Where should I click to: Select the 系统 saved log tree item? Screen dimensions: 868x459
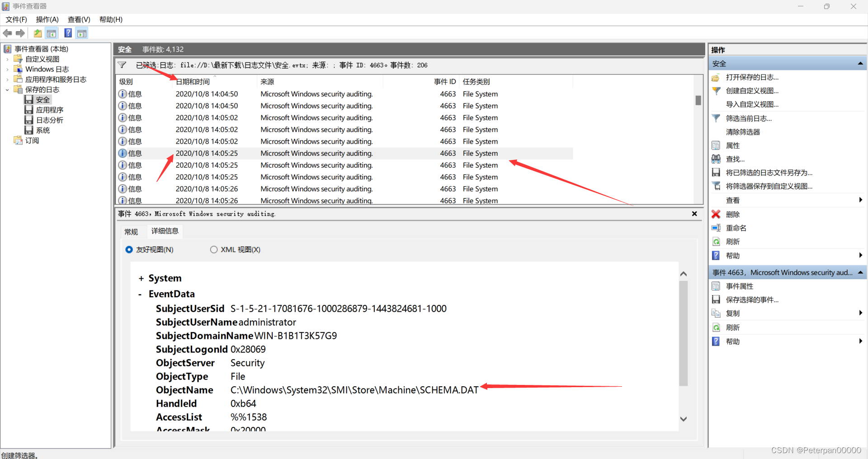(42, 130)
